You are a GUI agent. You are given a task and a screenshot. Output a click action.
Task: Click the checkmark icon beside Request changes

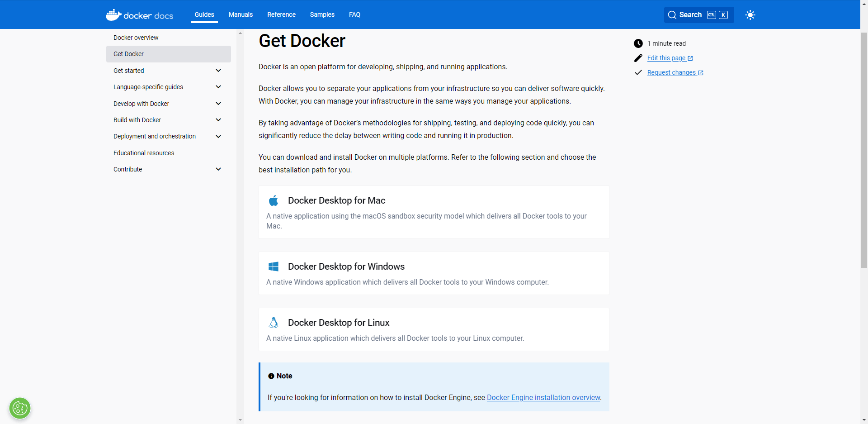[638, 72]
